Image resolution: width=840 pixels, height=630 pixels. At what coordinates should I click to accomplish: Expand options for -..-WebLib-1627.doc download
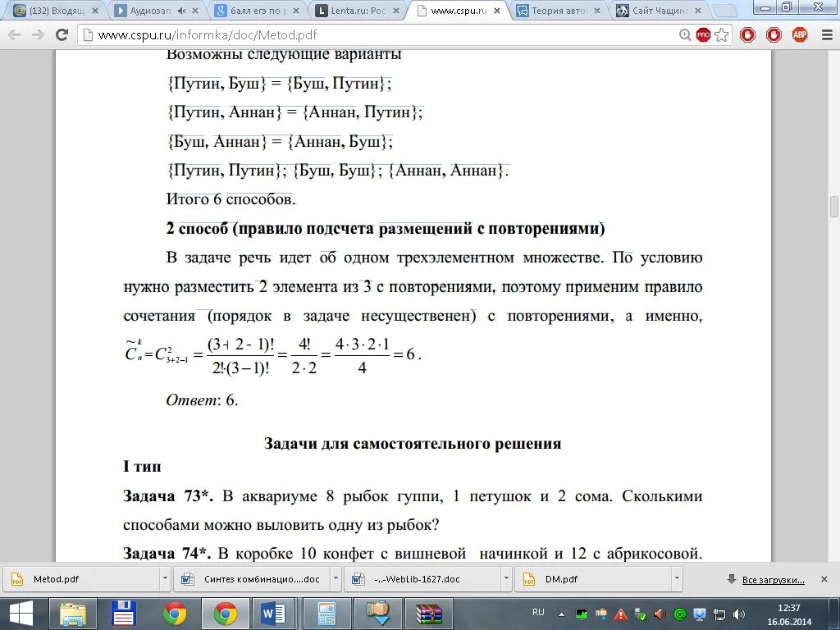pos(505,579)
